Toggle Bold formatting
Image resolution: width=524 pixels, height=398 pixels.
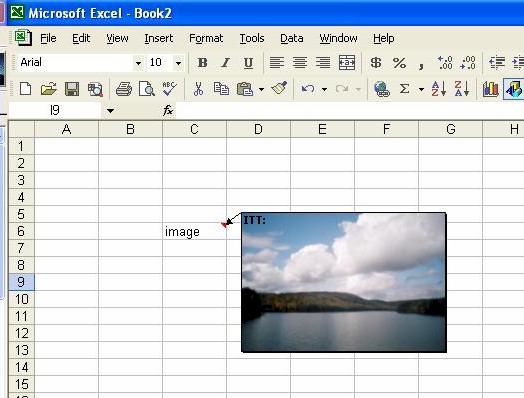pos(203,62)
